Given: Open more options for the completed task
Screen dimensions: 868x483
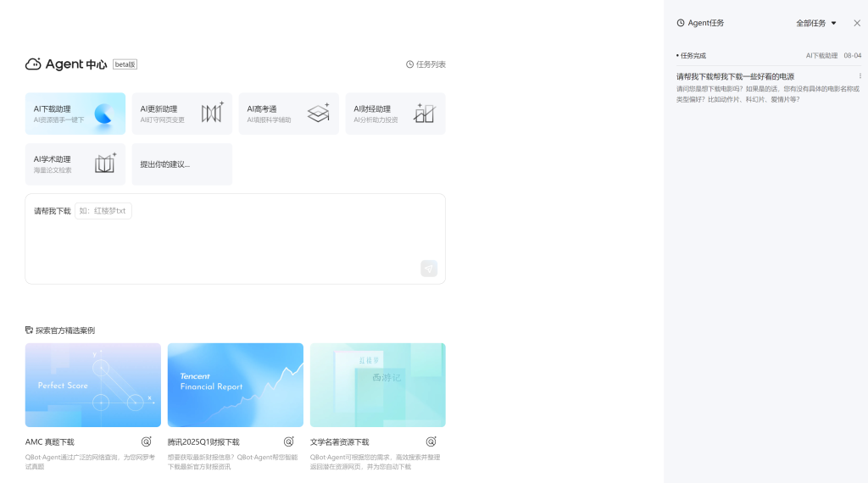Looking at the screenshot, I should [860, 76].
